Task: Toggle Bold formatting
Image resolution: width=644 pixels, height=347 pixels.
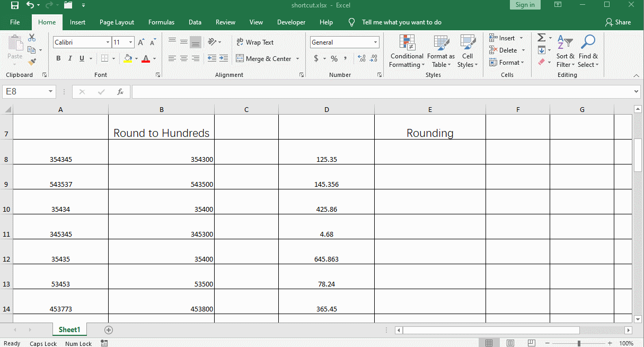Action: [58, 58]
